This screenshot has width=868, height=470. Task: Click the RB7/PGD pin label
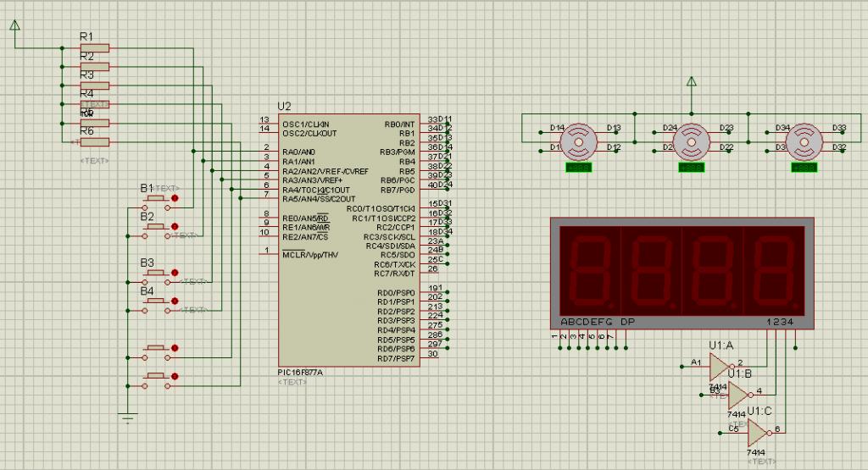tap(398, 190)
